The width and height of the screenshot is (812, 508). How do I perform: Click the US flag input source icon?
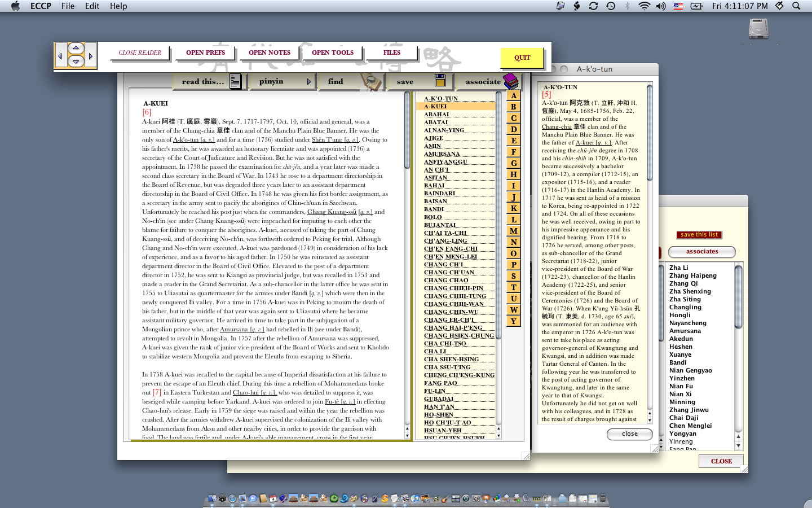(678, 6)
